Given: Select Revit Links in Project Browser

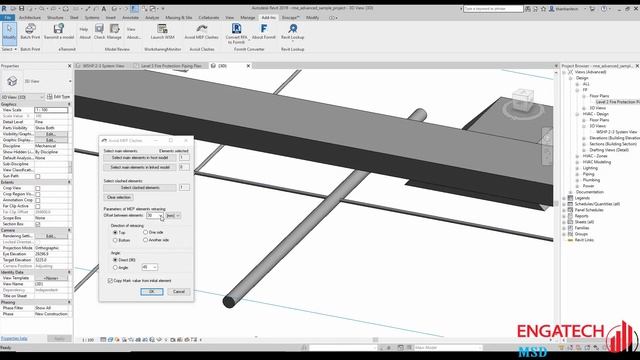Looking at the screenshot, I should point(584,240).
